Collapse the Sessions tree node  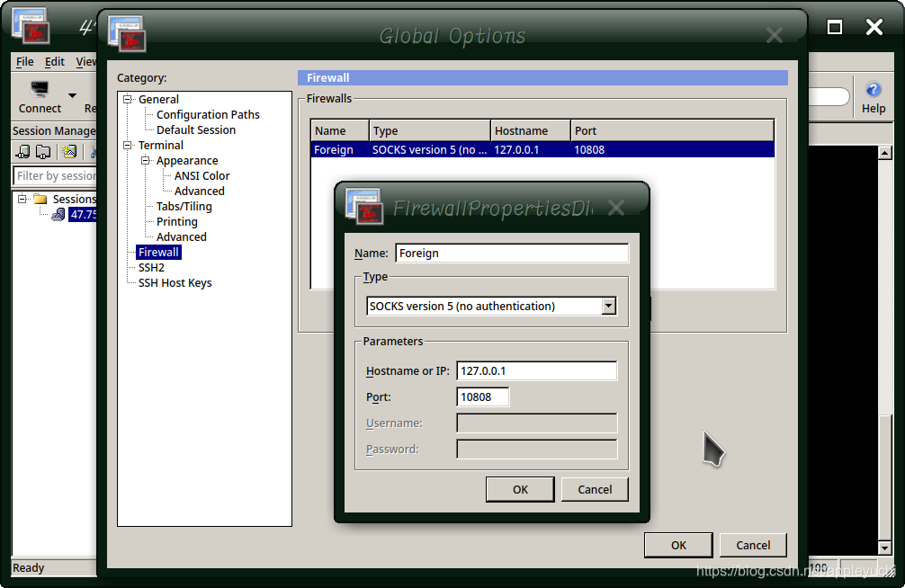click(x=22, y=199)
